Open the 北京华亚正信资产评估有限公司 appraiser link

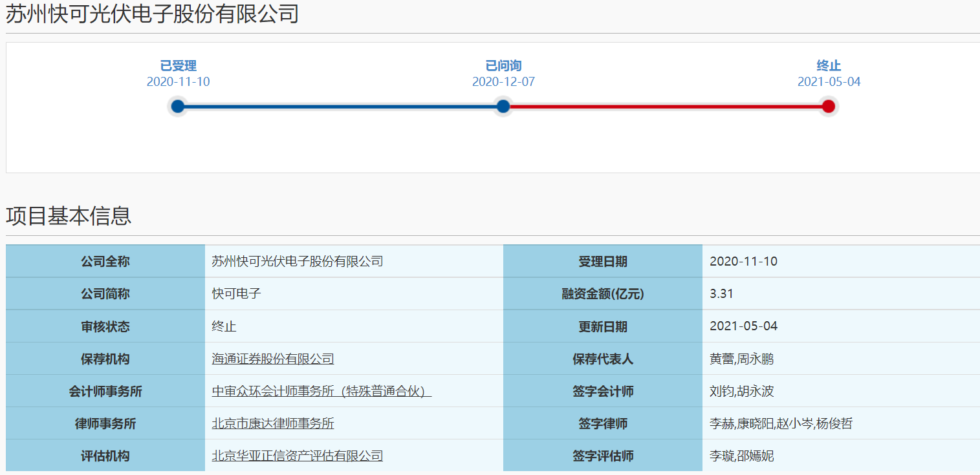click(x=298, y=456)
